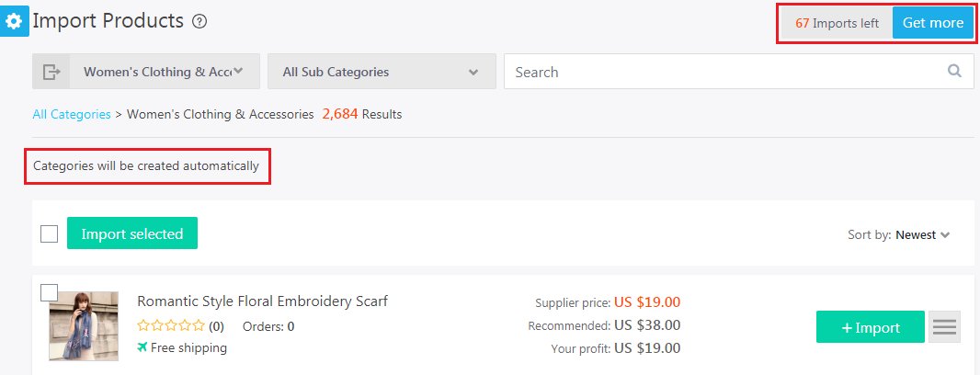Change the Sort by Newest option
980x375 pixels.
[x=922, y=235]
